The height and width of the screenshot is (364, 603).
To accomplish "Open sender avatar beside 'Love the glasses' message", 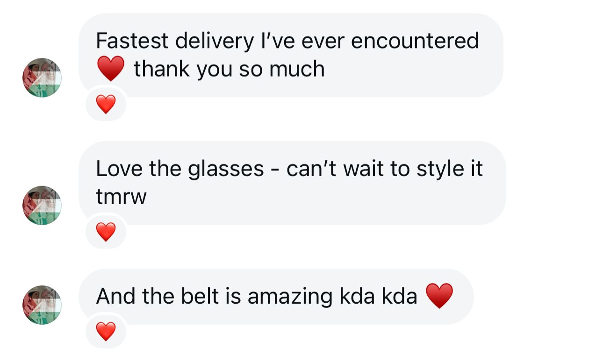I will click(x=42, y=205).
